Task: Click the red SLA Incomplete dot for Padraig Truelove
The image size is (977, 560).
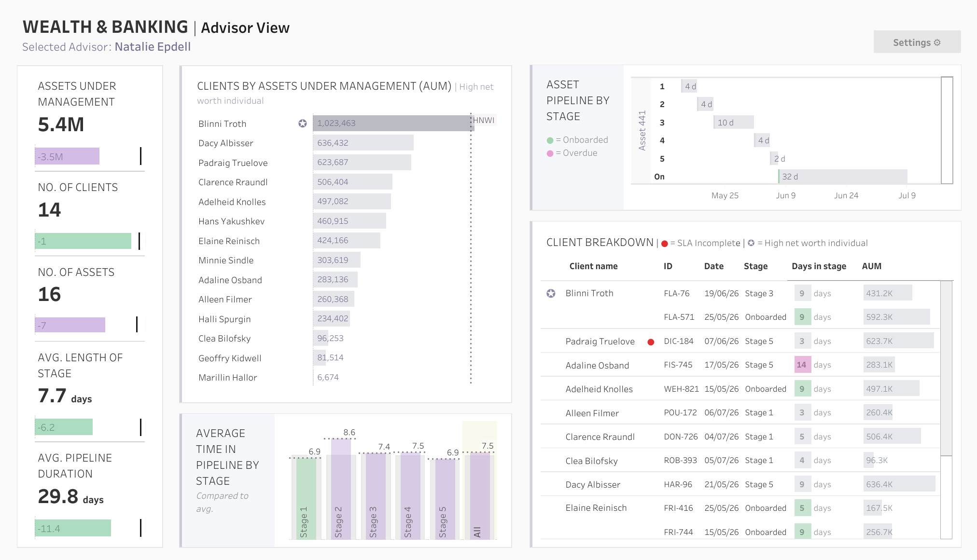Action: coord(651,342)
